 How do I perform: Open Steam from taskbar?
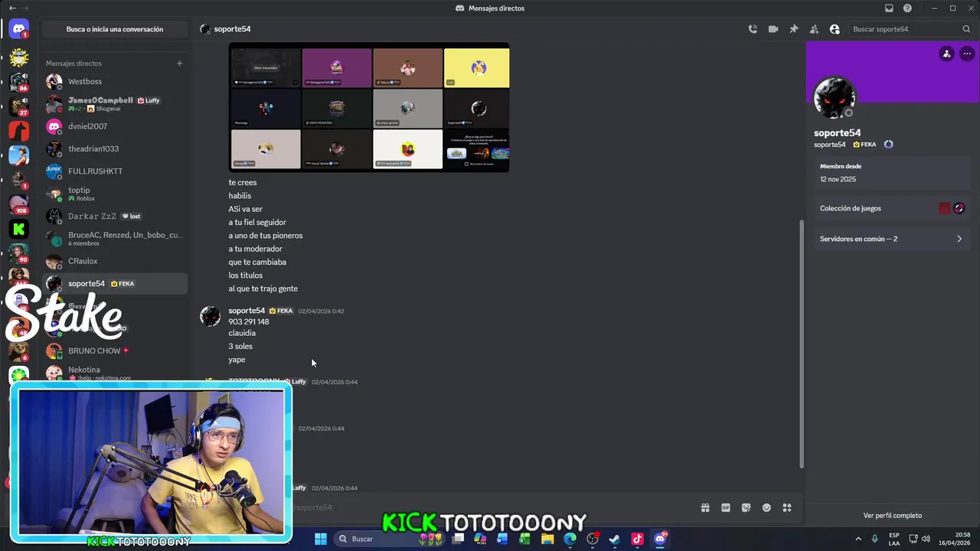[x=614, y=539]
